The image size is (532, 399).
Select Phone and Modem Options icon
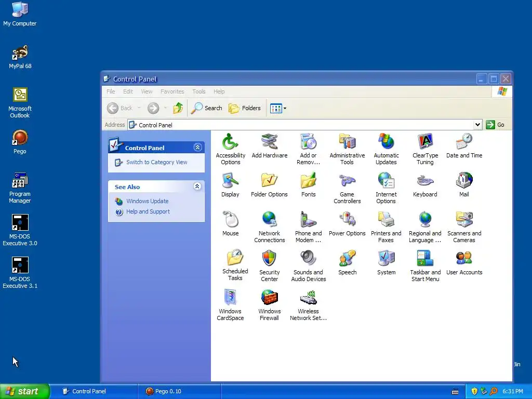[308, 220]
